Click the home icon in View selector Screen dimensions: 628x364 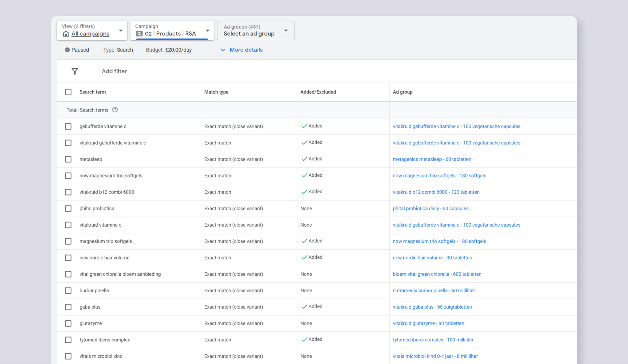[x=66, y=34]
